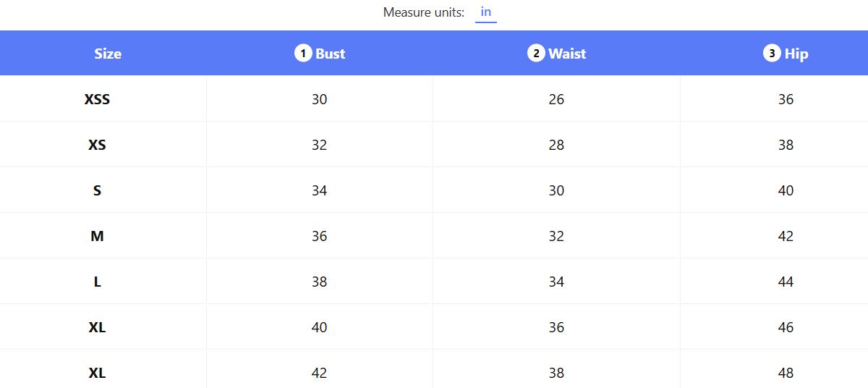
Task: Pick the XL row with bust 40
Action: click(434, 327)
